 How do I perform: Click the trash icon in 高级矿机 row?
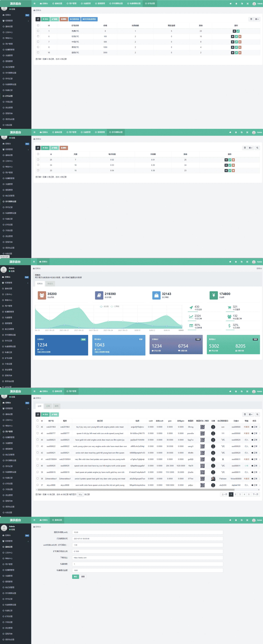[x=240, y=47]
